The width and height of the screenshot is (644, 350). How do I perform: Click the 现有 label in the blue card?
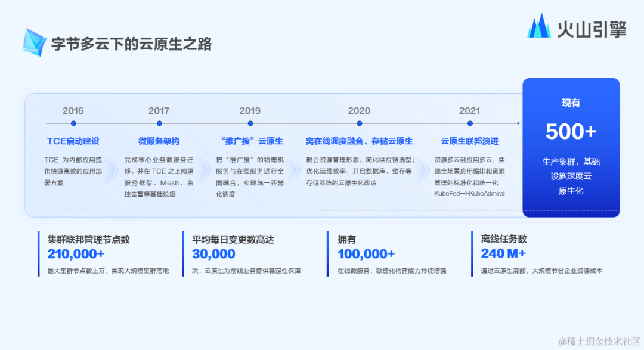(x=571, y=103)
